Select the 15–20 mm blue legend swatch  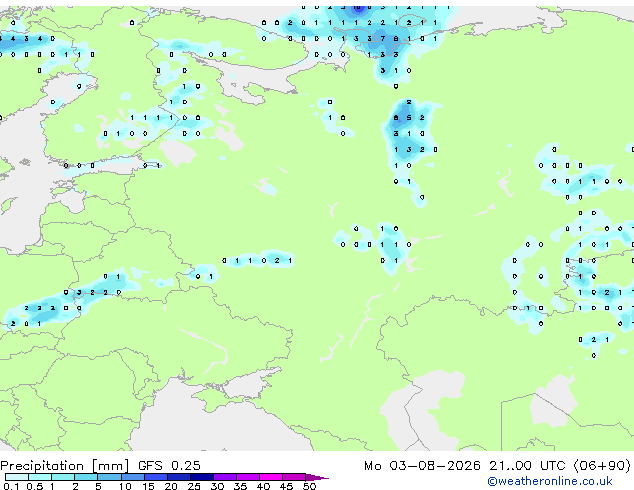click(156, 477)
